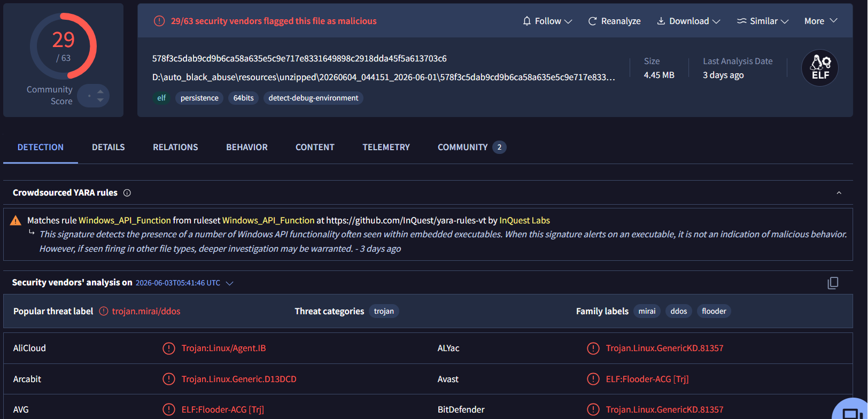868x419 pixels.
Task: Click the alert icon beside trojan.mirai/ddos
Action: tap(104, 311)
